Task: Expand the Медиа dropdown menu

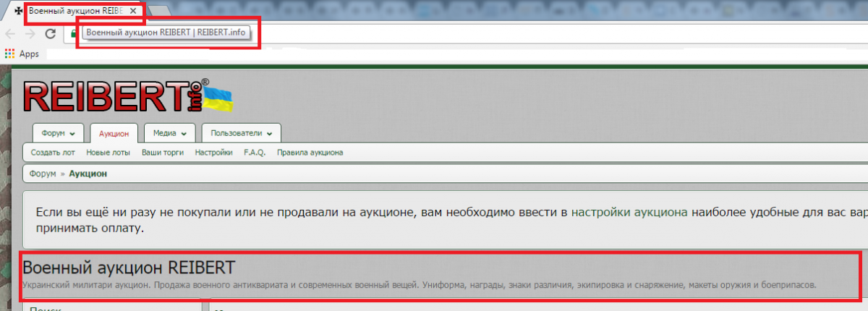Action: (169, 134)
